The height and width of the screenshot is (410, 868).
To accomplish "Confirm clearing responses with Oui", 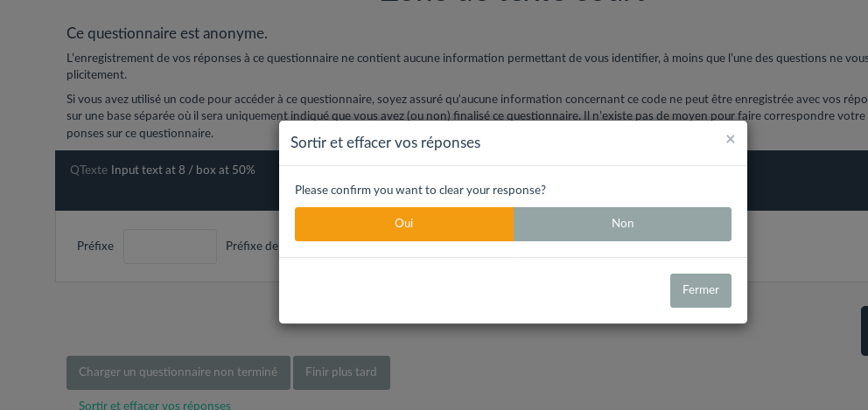I will pos(404,224).
